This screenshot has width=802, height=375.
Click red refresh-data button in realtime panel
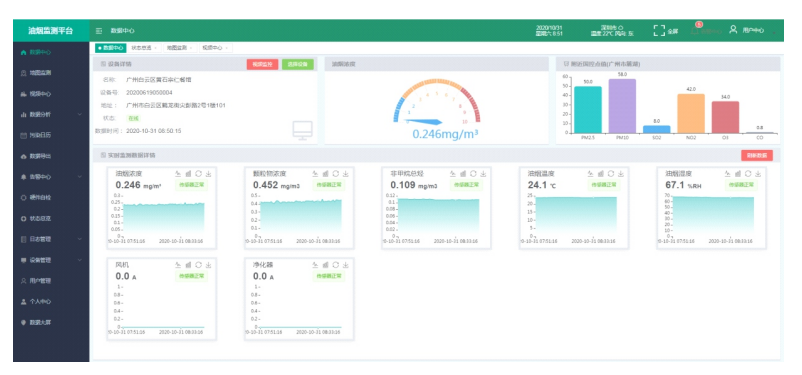(756, 156)
